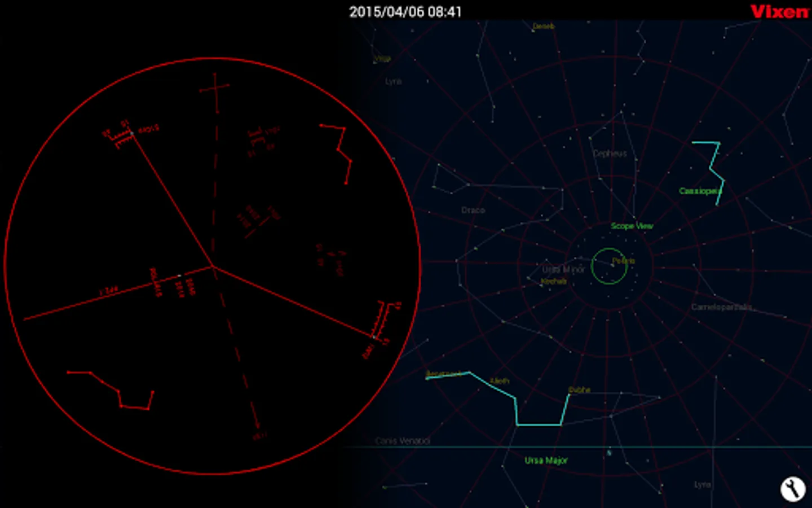Tap the Camelopardalis label
Image resolution: width=812 pixels, height=508 pixels.
pyautogui.click(x=721, y=307)
